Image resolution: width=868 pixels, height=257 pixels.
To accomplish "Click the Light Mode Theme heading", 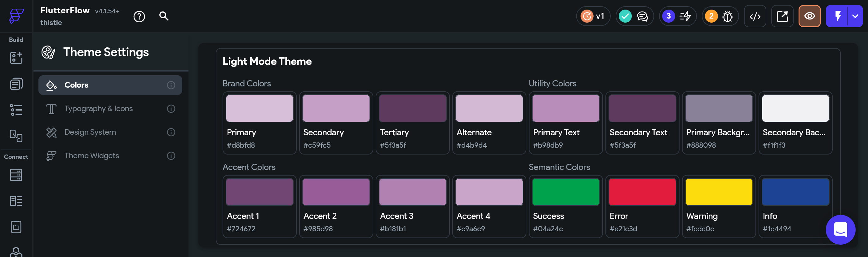I will tap(267, 61).
